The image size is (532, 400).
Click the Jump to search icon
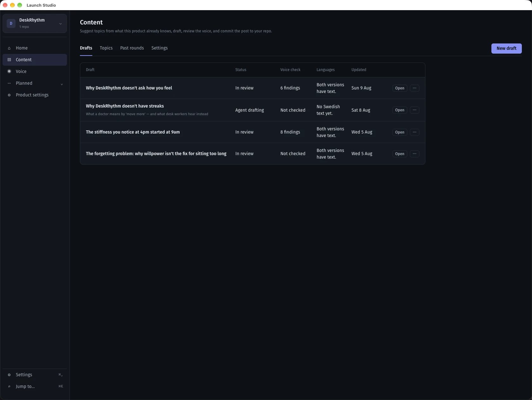pos(9,386)
